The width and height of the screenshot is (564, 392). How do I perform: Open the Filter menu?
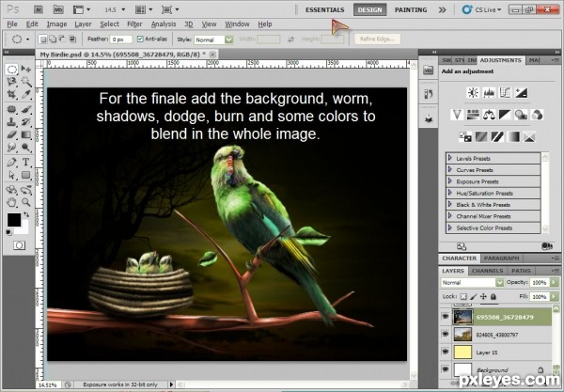click(x=134, y=24)
